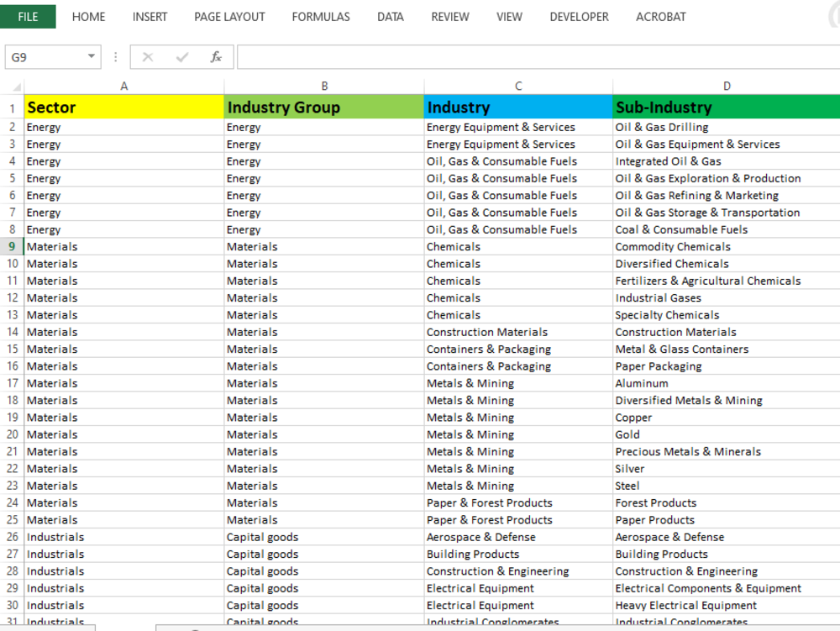Viewport: 840px width, 631px height.
Task: Select the Gold cell
Action: (727, 434)
